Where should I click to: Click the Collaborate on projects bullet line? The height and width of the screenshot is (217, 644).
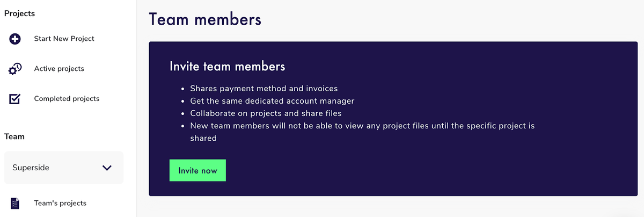coord(266,113)
